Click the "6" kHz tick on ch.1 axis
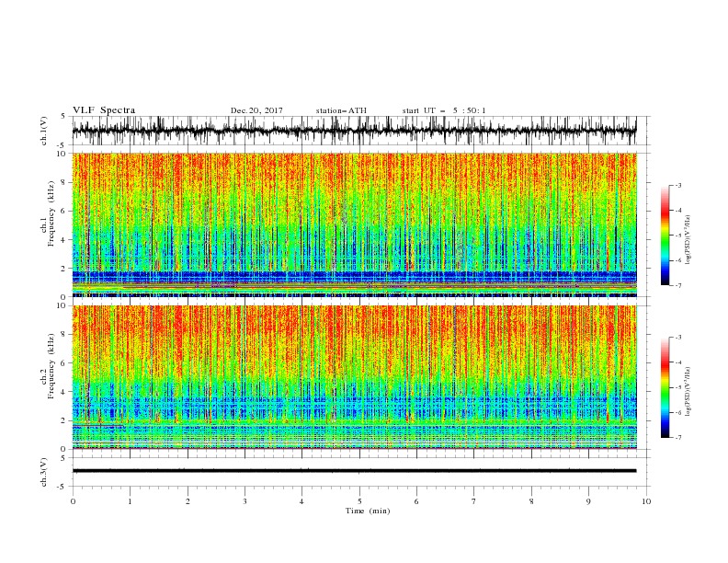 click(64, 212)
